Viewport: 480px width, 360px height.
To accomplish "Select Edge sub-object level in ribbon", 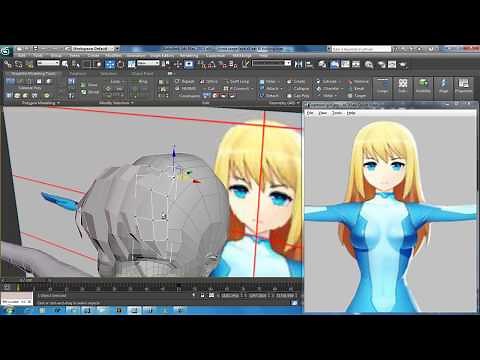I will click(20, 81).
